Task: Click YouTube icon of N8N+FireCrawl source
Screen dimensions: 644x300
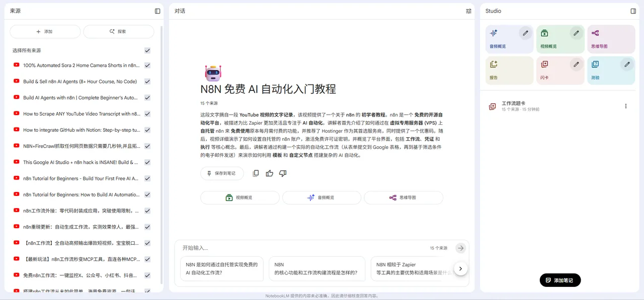Action: [17, 146]
